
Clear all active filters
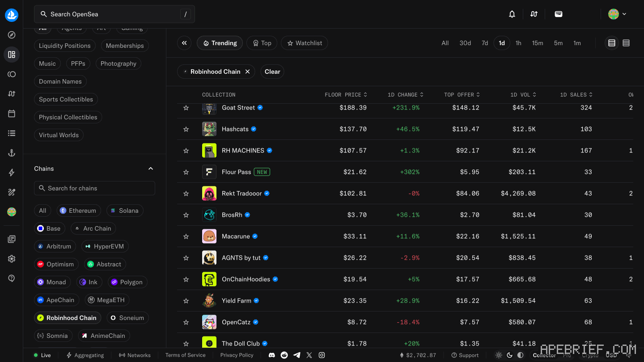point(272,72)
